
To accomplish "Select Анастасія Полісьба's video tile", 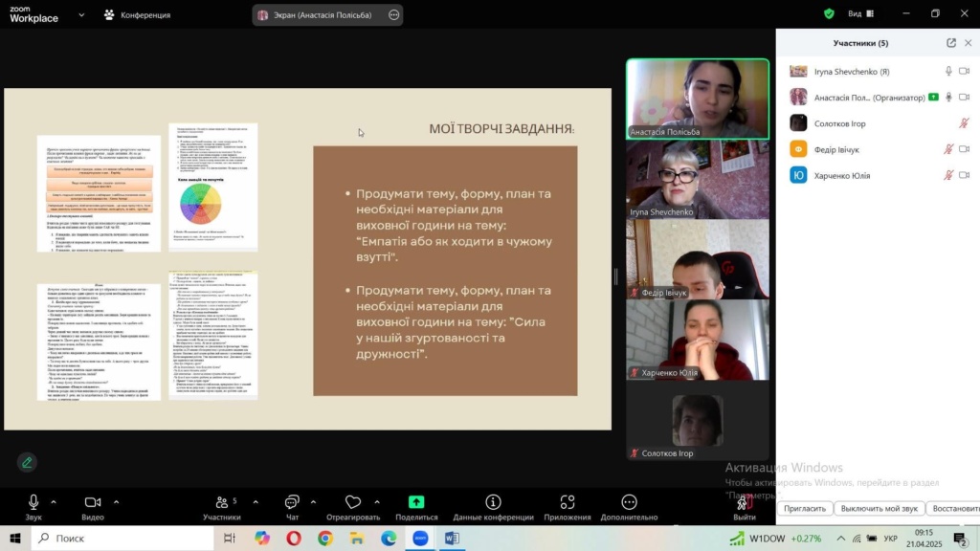I will click(698, 99).
